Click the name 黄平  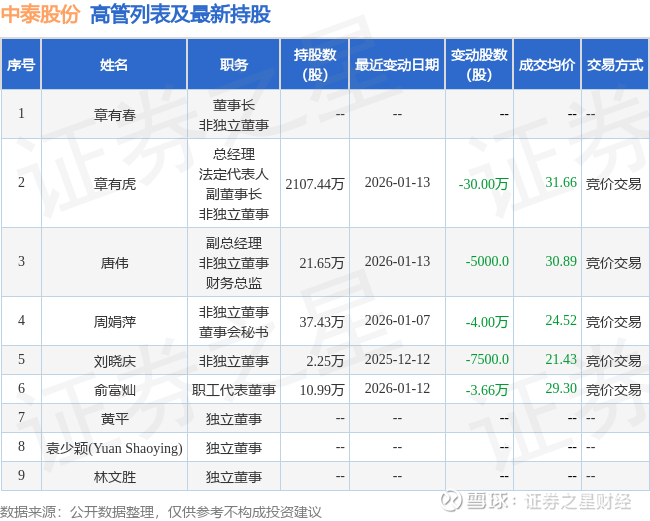pos(114,419)
